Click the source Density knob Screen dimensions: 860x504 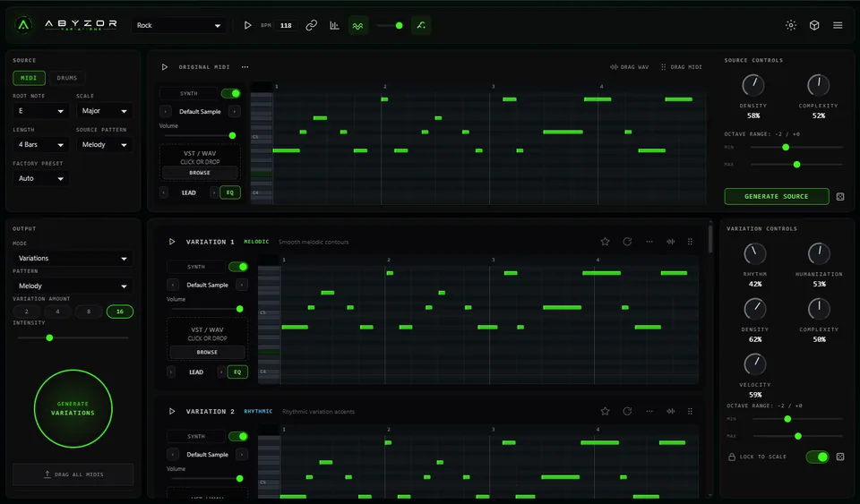tap(753, 85)
